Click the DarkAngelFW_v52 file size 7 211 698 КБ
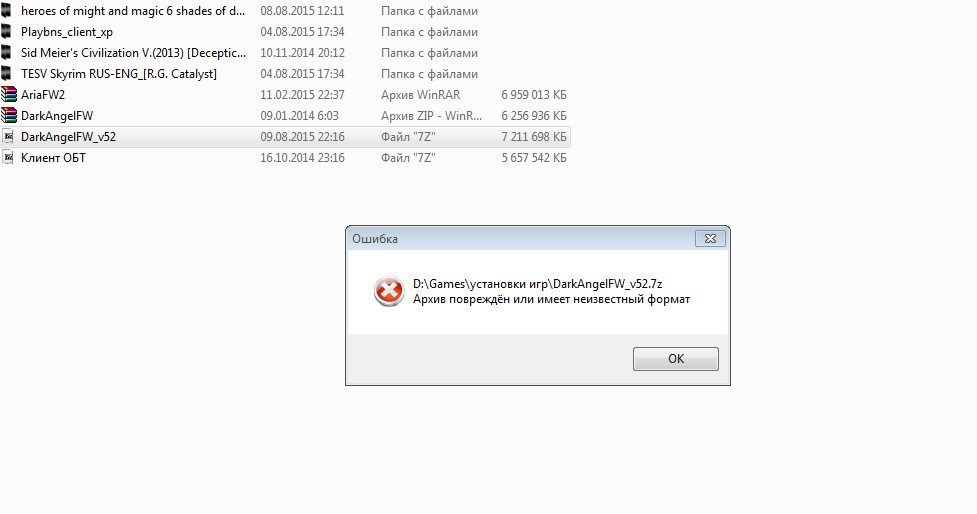Image resolution: width=977 pixels, height=514 pixels. coord(534,136)
